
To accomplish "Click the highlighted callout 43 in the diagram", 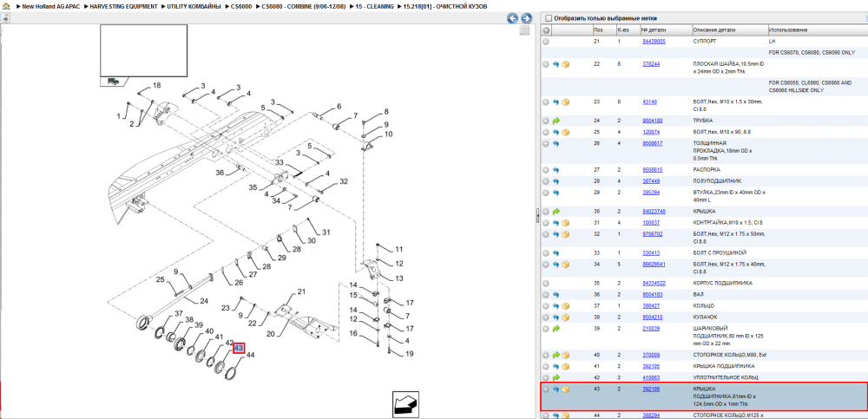I will [x=239, y=348].
